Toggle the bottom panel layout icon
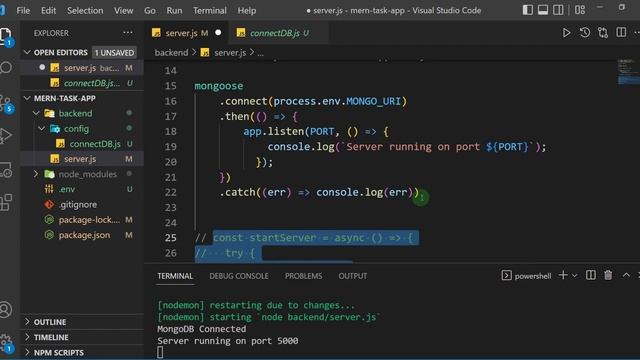Screen dimensions: 640x360 click(x=543, y=10)
